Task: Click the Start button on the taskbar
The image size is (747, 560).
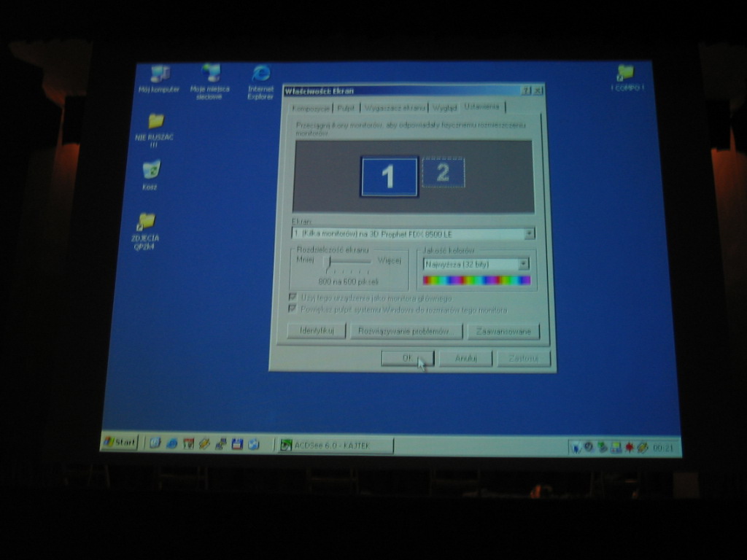Action: (x=120, y=442)
